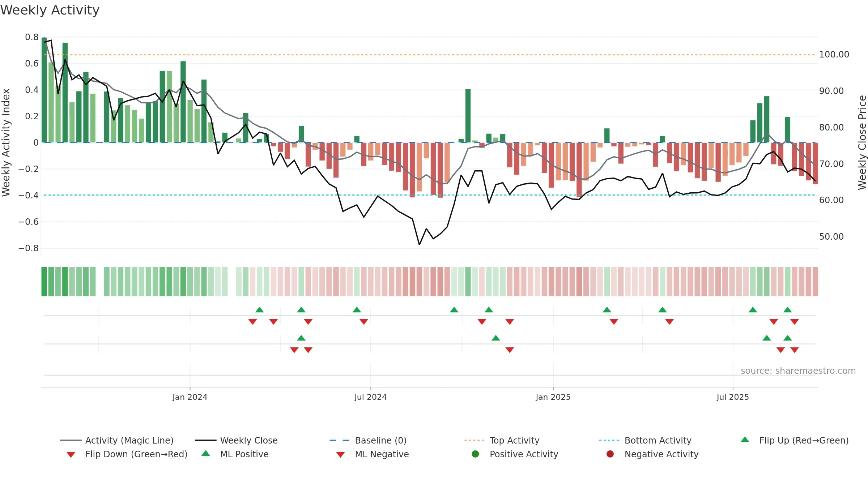Click the Negative Activity dark red circle icon
This screenshot has width=868, height=488.
pyautogui.click(x=610, y=454)
